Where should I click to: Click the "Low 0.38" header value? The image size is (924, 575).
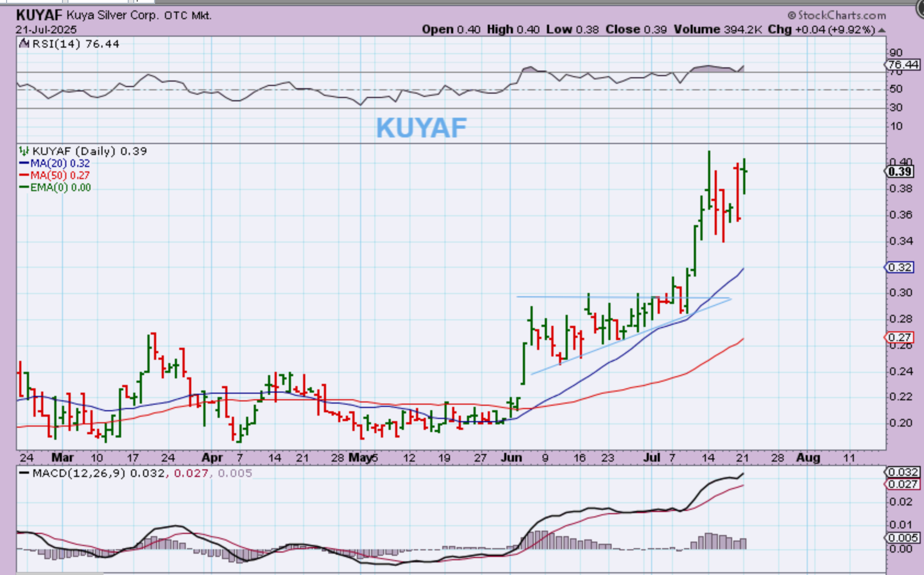click(x=572, y=30)
